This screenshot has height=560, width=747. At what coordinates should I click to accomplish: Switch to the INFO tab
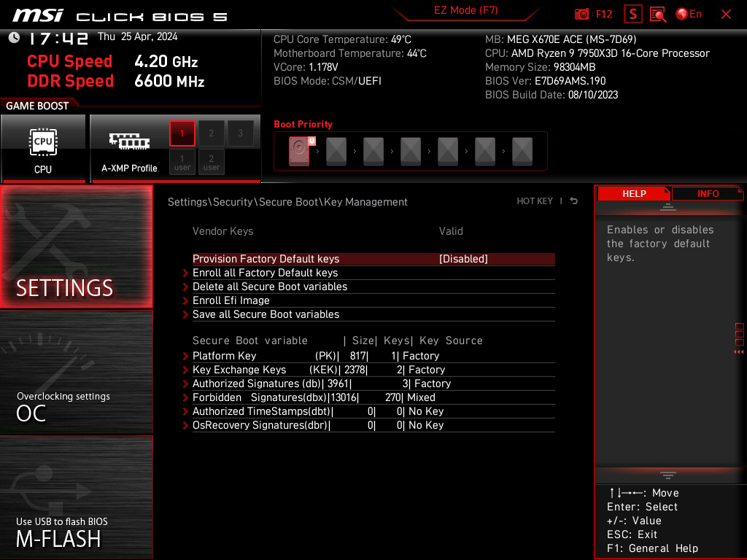click(x=708, y=194)
